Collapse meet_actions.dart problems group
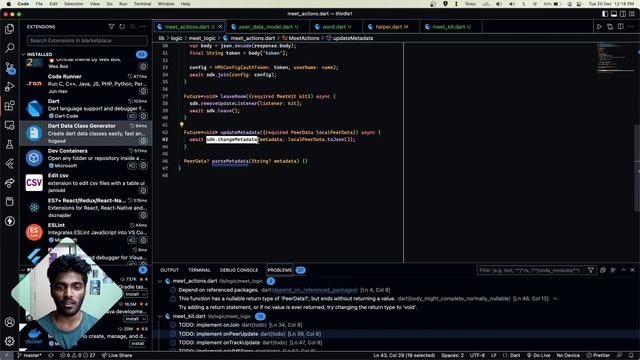The height and width of the screenshot is (360, 640). (160, 281)
